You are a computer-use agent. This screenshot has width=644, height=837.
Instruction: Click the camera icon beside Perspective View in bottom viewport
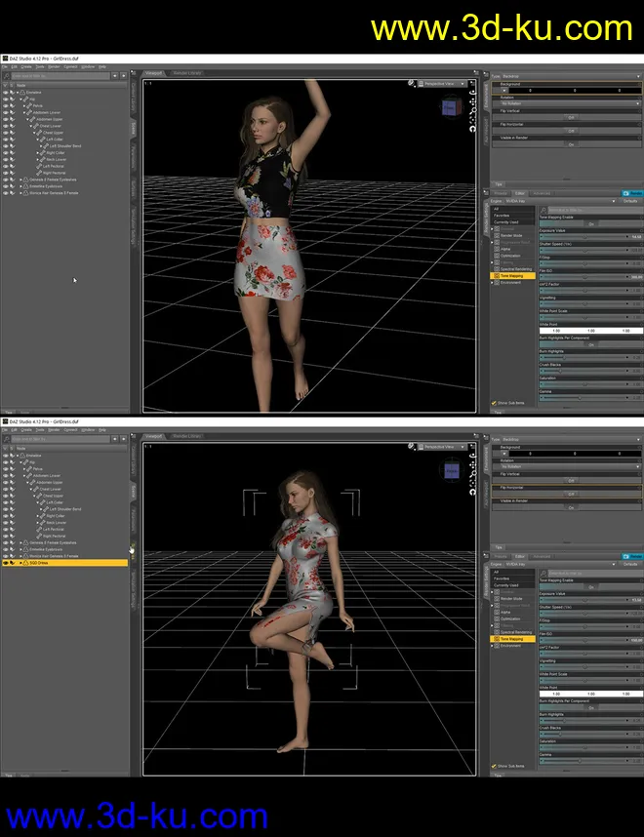coord(418,447)
